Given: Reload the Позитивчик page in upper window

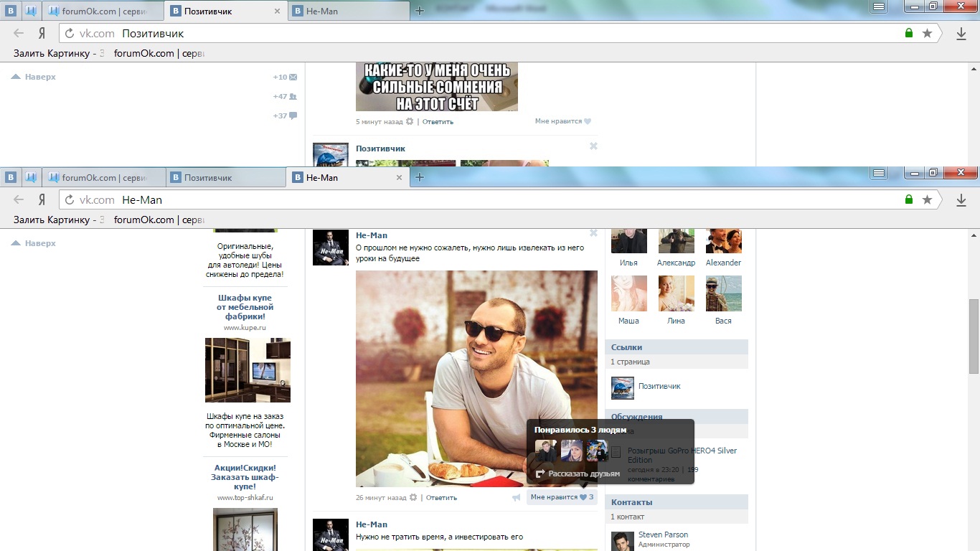Looking at the screenshot, I should point(70,33).
